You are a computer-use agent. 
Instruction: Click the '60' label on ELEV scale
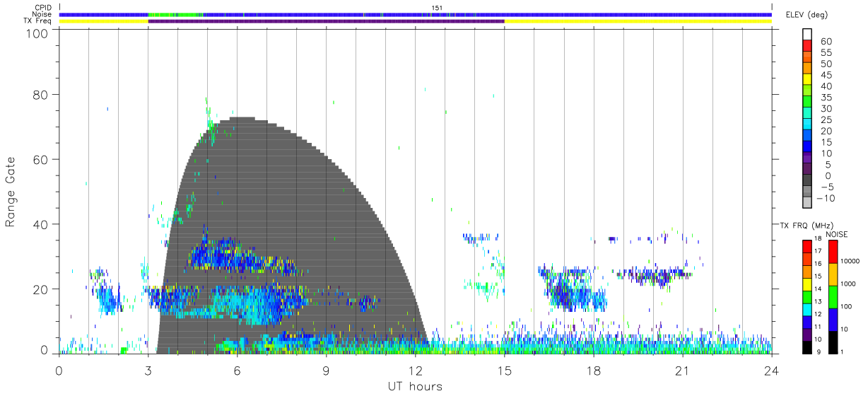pos(826,42)
